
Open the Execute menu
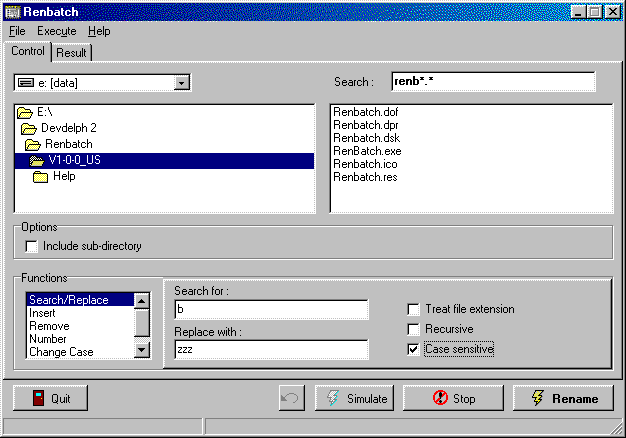tap(56, 31)
